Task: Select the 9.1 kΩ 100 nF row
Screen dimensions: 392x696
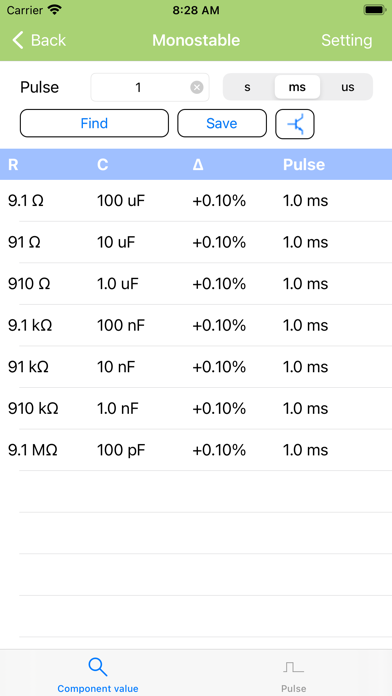Action: click(196, 326)
